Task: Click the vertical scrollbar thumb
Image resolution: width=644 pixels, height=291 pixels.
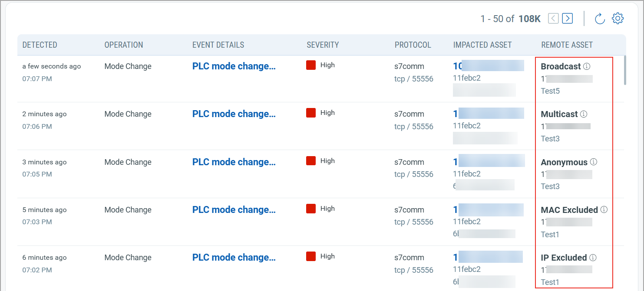Action: (x=625, y=69)
